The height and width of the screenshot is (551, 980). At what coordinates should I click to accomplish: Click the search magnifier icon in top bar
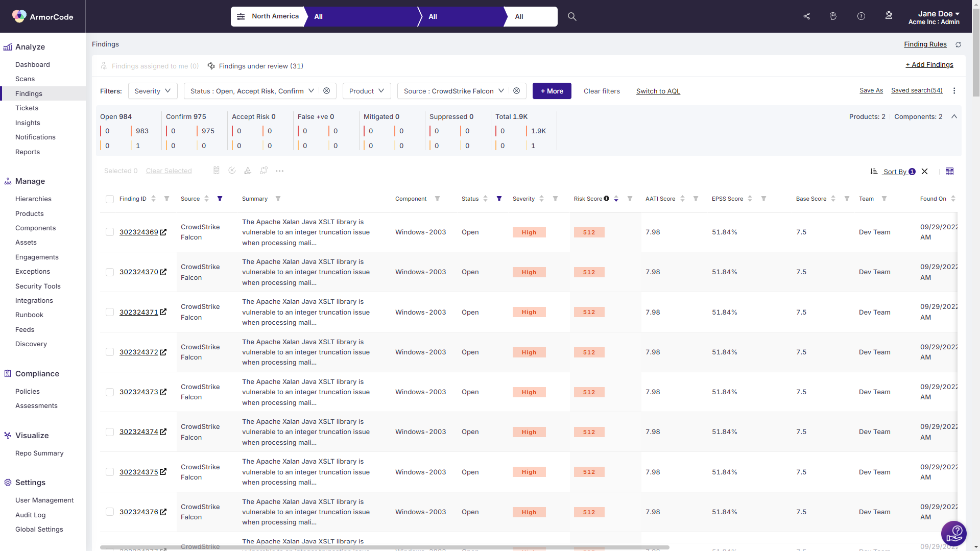tap(572, 16)
